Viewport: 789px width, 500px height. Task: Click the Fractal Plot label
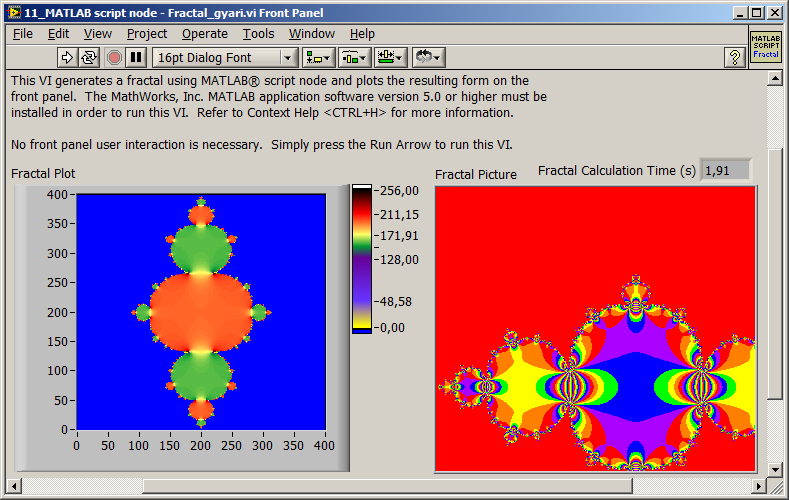point(43,174)
